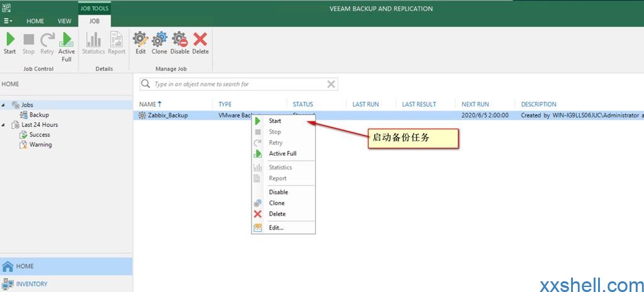Sort by the LAST RESULT column header

point(419,104)
